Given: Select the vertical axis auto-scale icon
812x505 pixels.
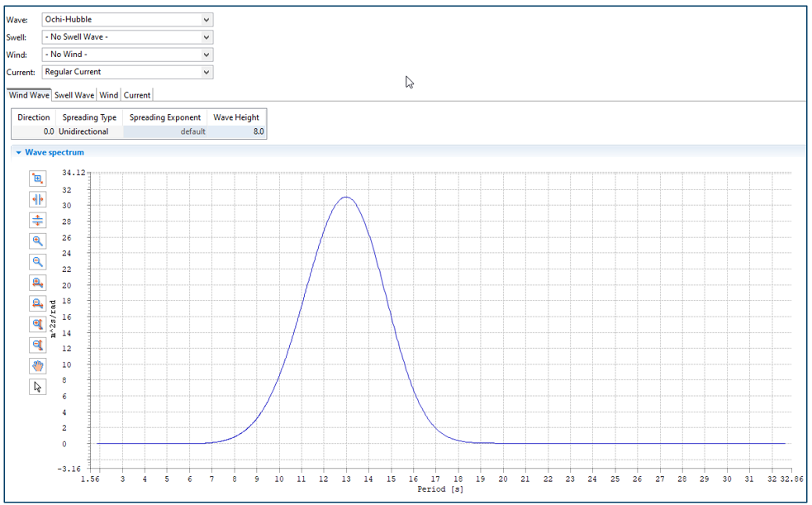Looking at the screenshot, I should (x=37, y=220).
